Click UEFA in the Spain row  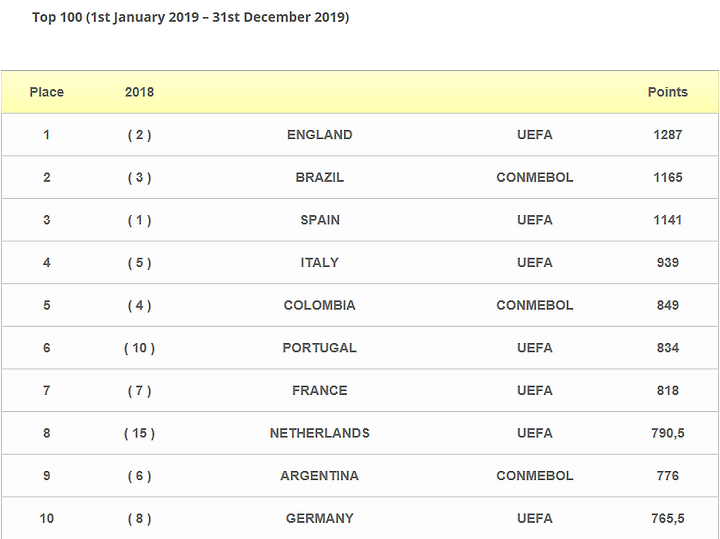(534, 220)
